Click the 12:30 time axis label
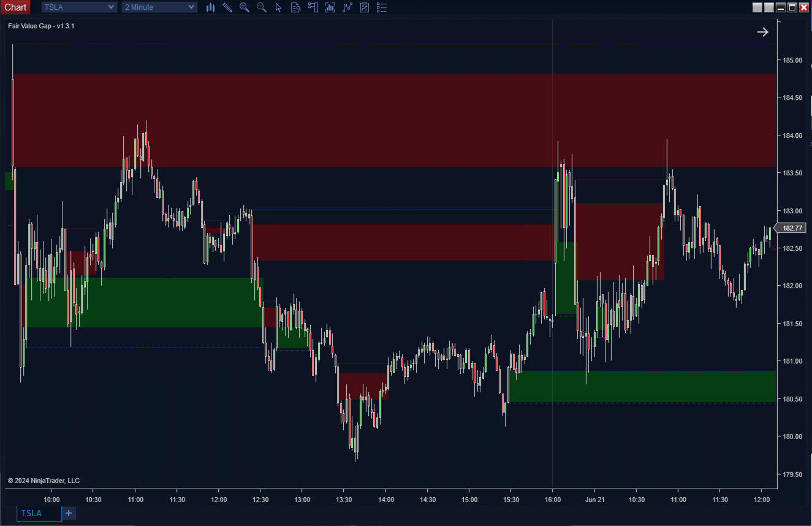Viewport: 812px width, 526px height. (x=260, y=500)
